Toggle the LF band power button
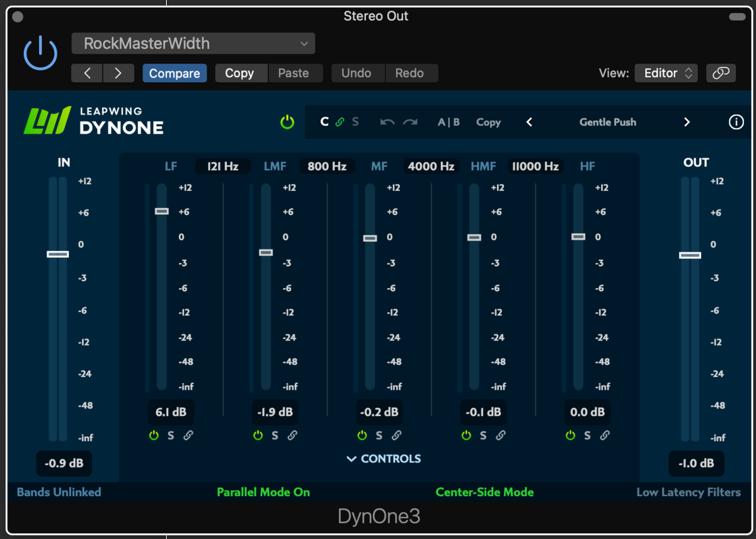Image resolution: width=756 pixels, height=539 pixels. tap(154, 436)
